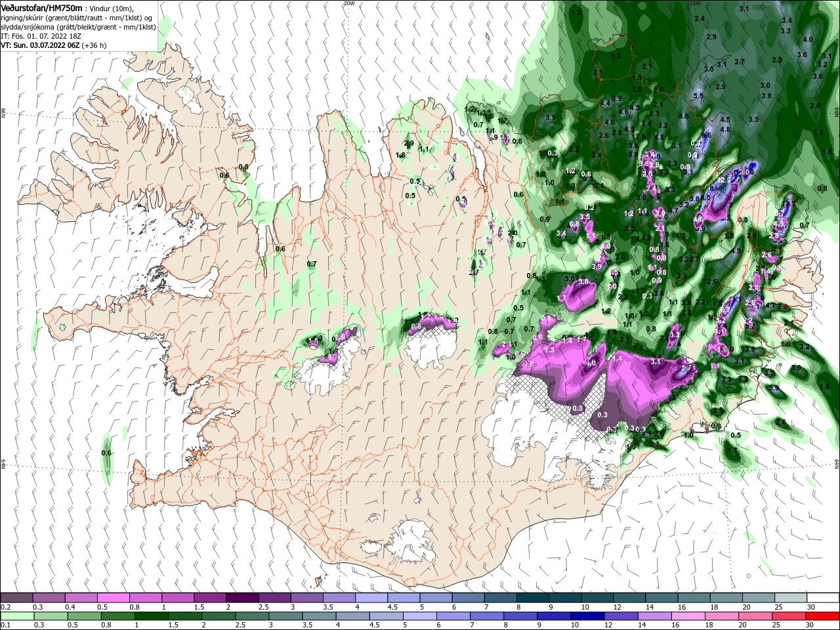Click the '25' label in the bottom legend row
The image size is (840, 630).
point(776,625)
